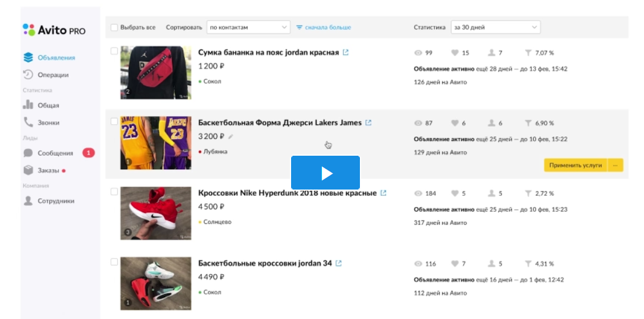Click the Сотрудники person icon

[28, 201]
